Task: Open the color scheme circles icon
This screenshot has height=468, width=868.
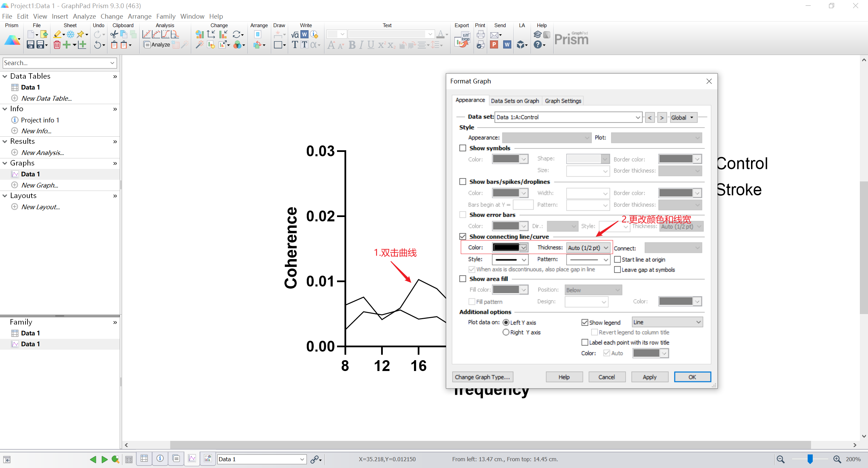Action: [x=238, y=45]
